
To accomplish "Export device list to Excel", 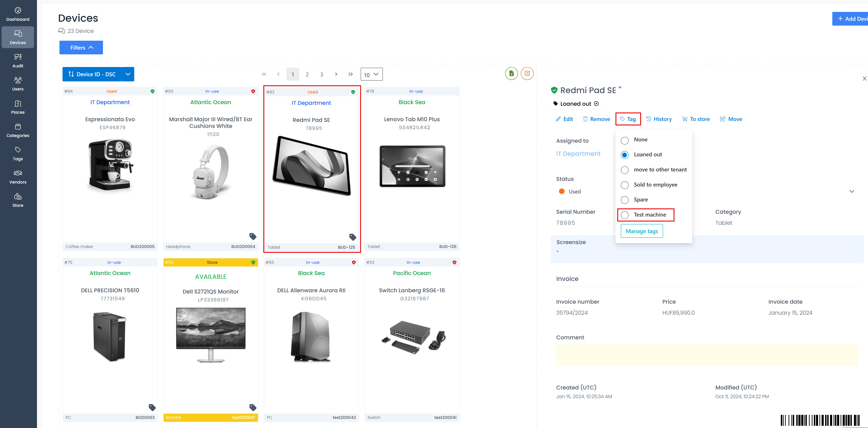I will point(511,74).
